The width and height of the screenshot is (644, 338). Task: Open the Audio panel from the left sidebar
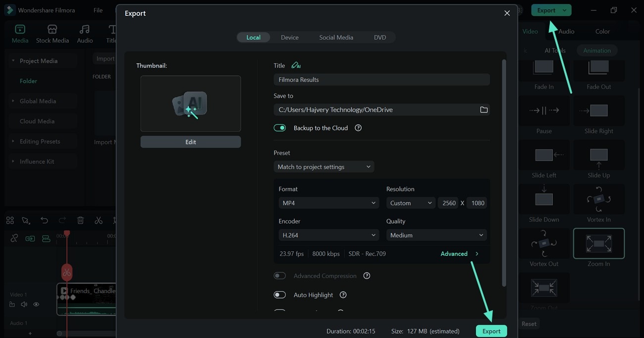coord(84,29)
